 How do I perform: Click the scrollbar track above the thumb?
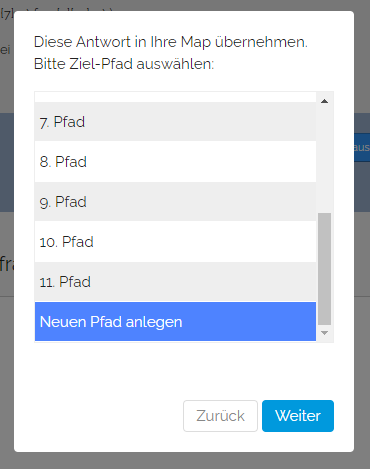(324, 160)
